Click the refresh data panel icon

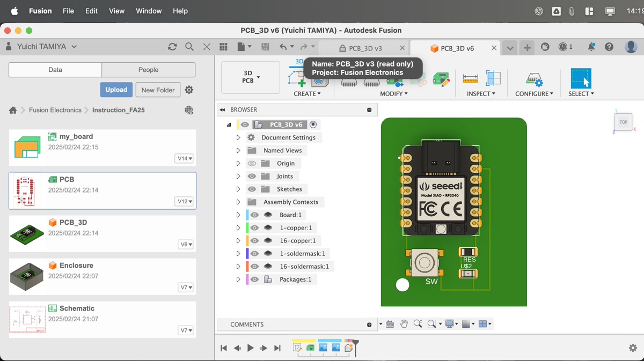[172, 47]
